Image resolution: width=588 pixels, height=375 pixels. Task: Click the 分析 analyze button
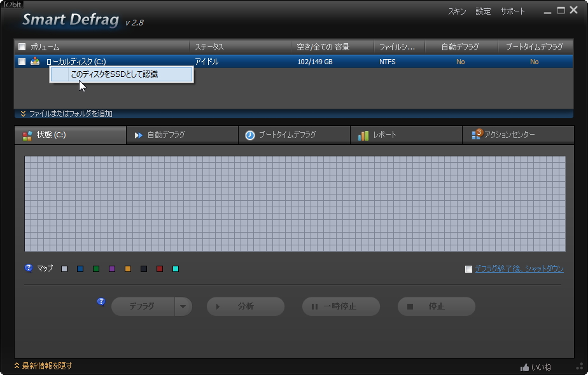pyautogui.click(x=246, y=306)
